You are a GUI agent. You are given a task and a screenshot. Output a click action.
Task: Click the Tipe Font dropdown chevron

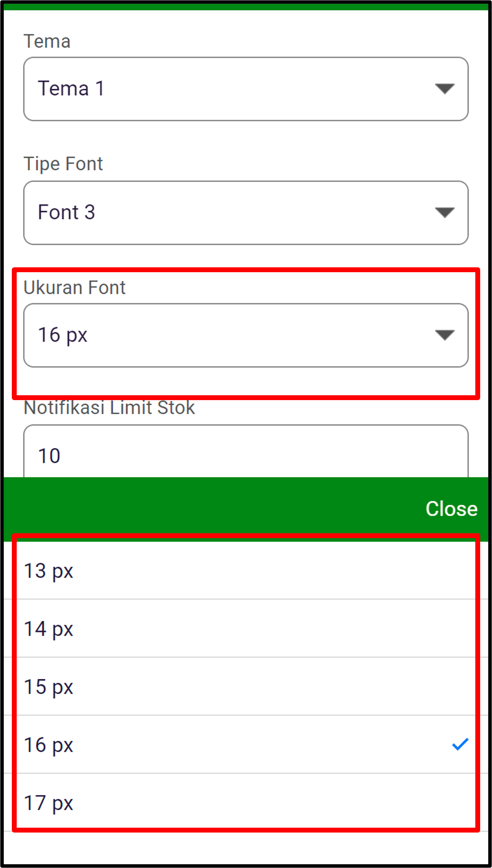tap(445, 213)
